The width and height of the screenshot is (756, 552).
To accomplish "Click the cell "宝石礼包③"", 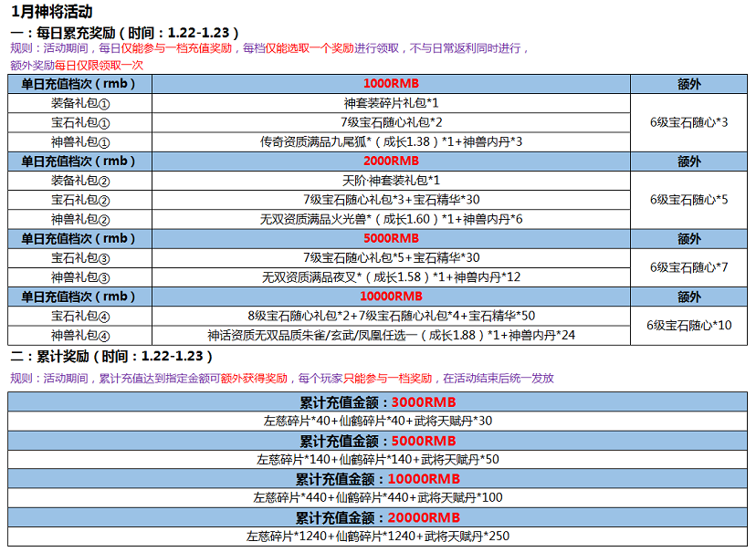I will point(80,258).
